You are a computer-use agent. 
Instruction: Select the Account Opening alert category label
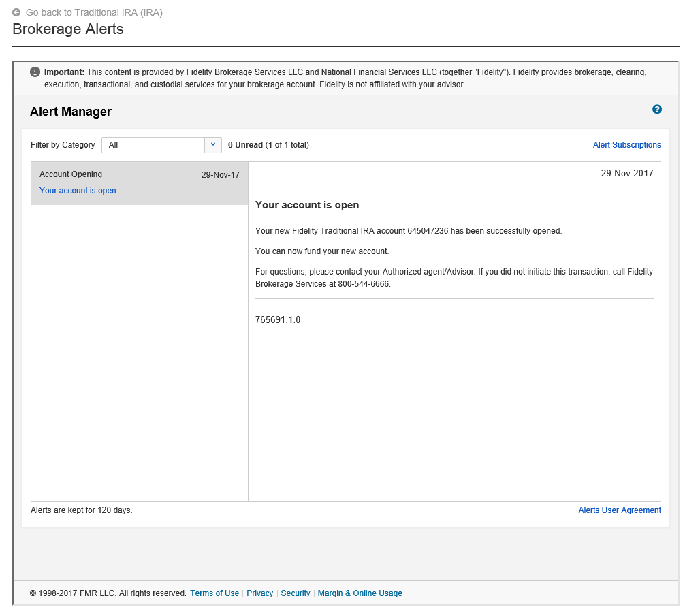pyautogui.click(x=71, y=174)
